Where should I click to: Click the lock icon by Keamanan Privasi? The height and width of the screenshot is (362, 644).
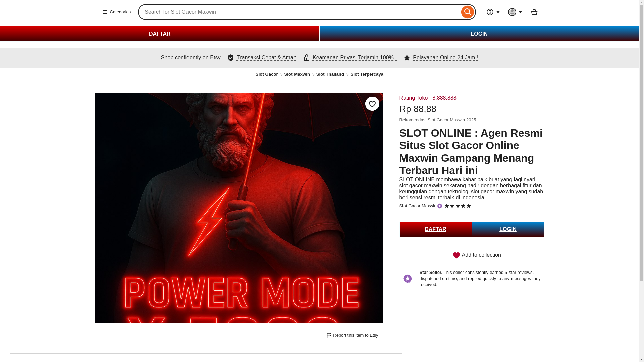click(x=307, y=58)
